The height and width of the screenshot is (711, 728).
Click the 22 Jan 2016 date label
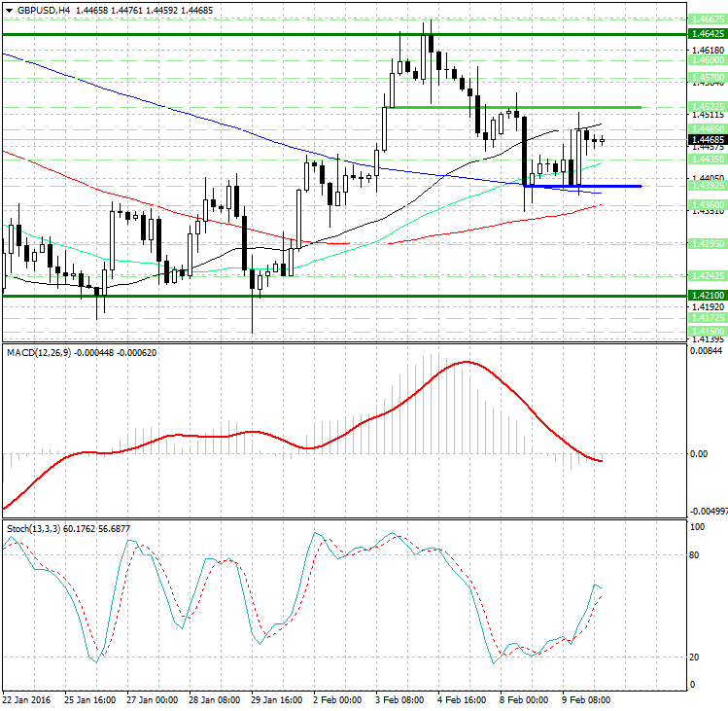click(26, 700)
